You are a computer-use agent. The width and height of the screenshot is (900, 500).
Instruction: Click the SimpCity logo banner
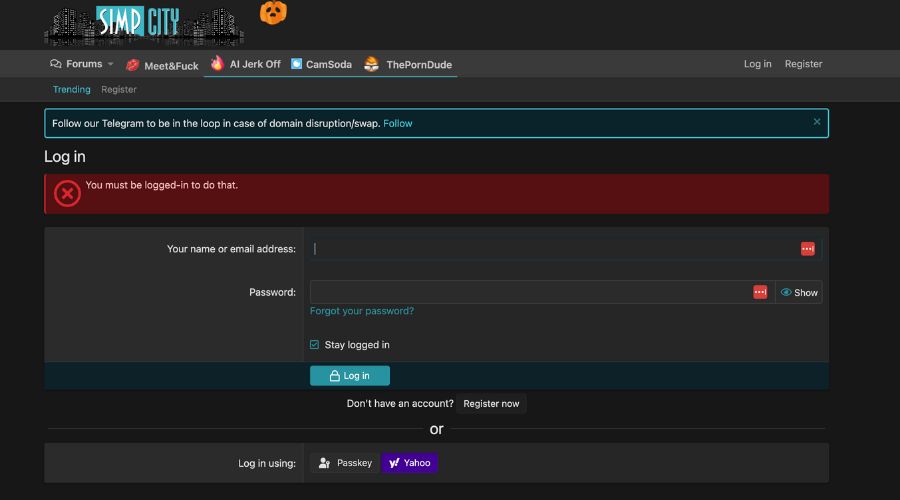pyautogui.click(x=144, y=24)
